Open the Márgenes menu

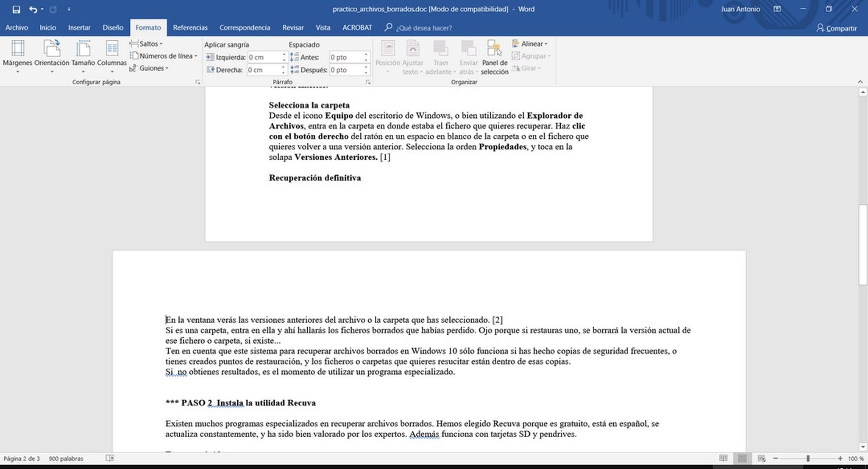click(17, 56)
